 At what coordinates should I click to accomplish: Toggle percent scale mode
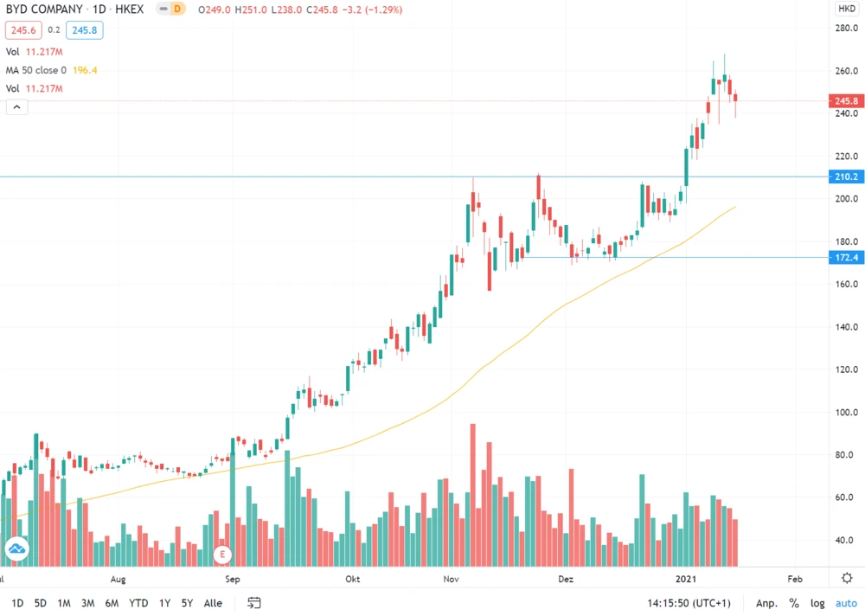click(793, 603)
